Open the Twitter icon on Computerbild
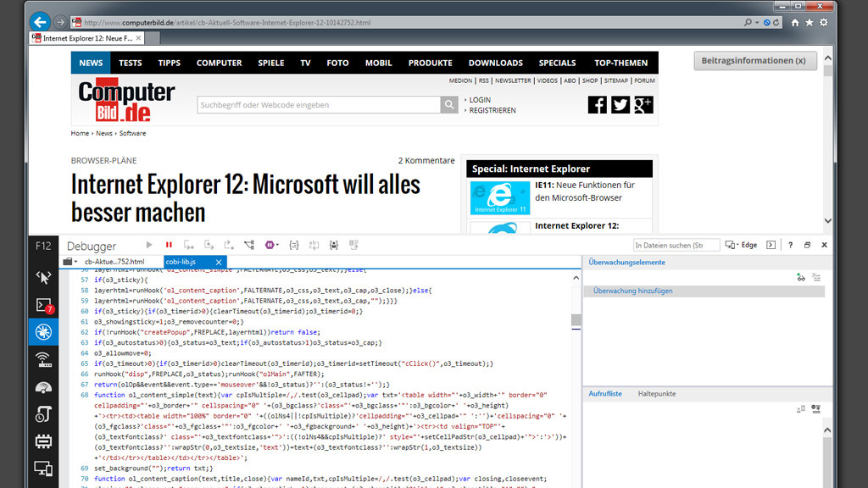The height and width of the screenshot is (488, 868). (x=620, y=104)
